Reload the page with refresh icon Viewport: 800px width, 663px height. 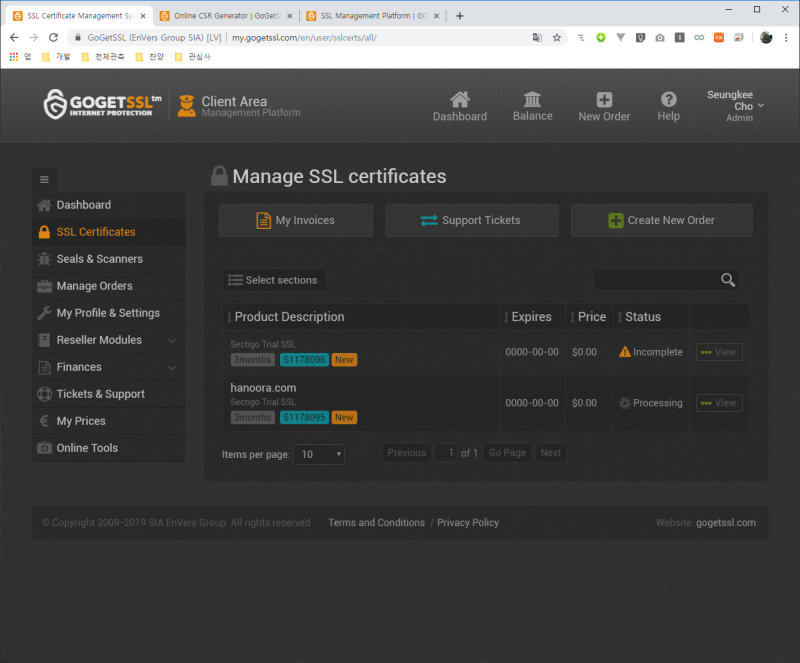coord(53,37)
